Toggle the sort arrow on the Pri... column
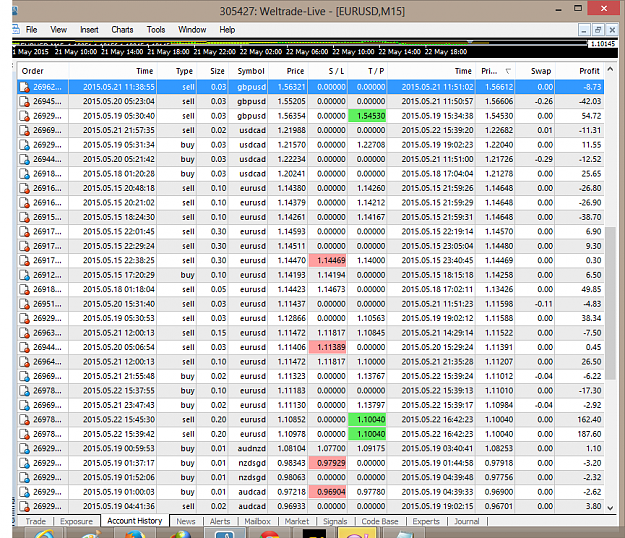This screenshot has width=625, height=538. tap(508, 71)
